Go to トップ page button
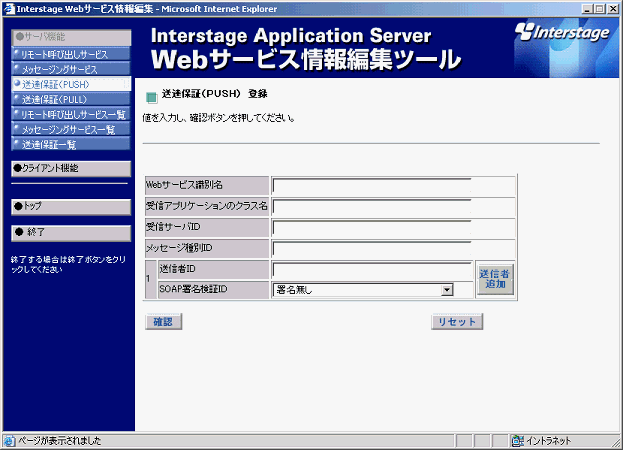623x450 pixels. click(x=71, y=207)
